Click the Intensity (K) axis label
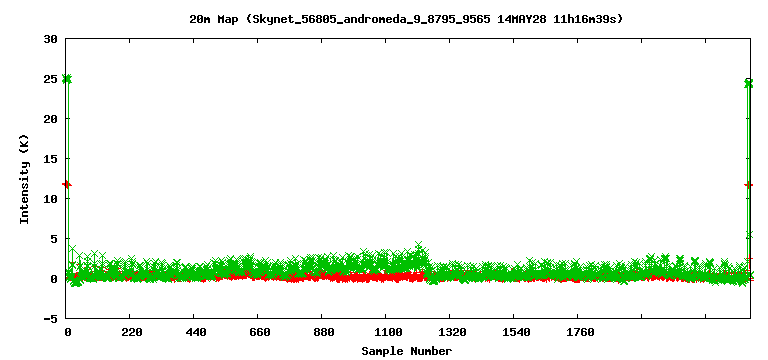The width and height of the screenshot is (768, 360). [24, 178]
